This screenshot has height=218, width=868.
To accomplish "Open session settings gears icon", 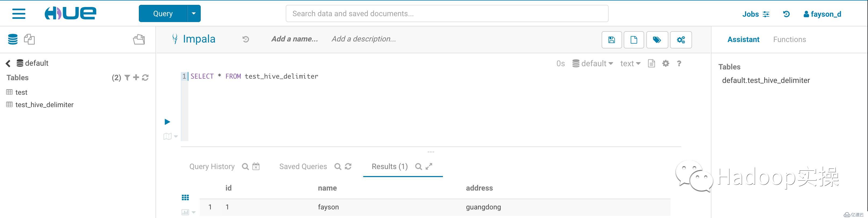I will 681,40.
